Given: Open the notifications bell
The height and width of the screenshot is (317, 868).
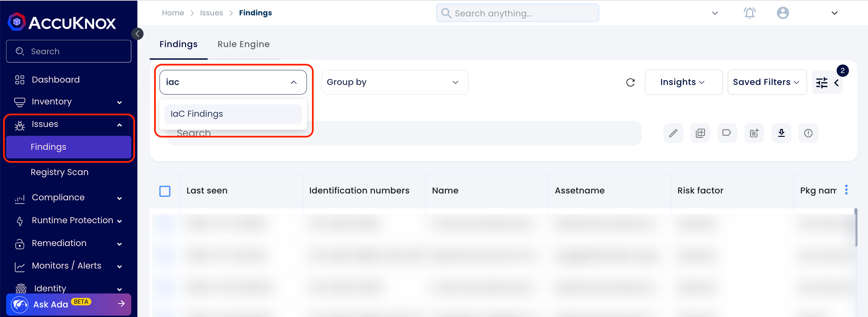Looking at the screenshot, I should click(x=749, y=13).
